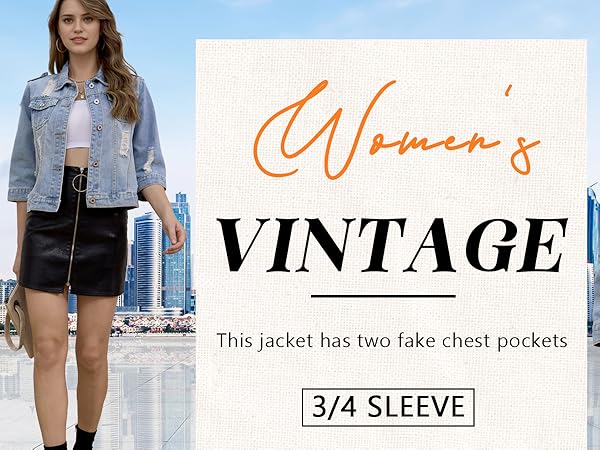The height and width of the screenshot is (450, 600).
Task: Click the beige handbag in model's hand
Action: click(x=19, y=320)
